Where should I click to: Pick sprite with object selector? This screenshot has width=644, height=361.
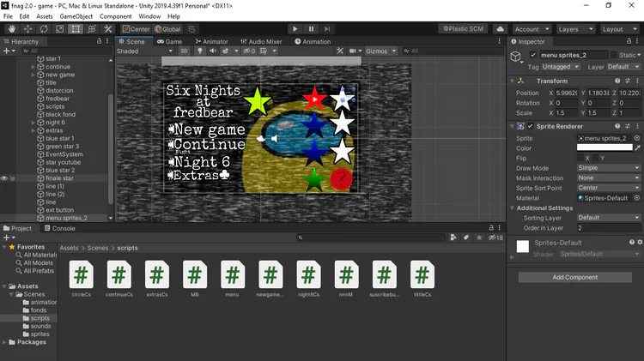point(636,138)
